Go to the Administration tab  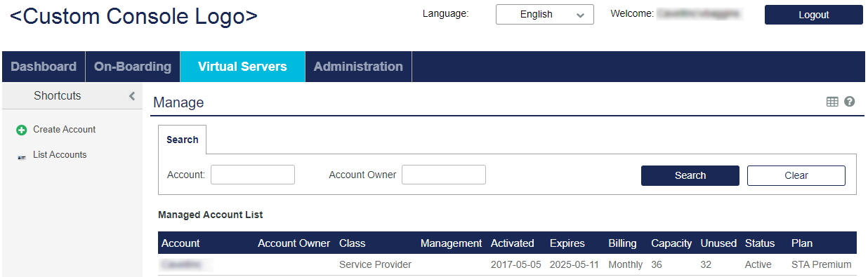tap(358, 67)
